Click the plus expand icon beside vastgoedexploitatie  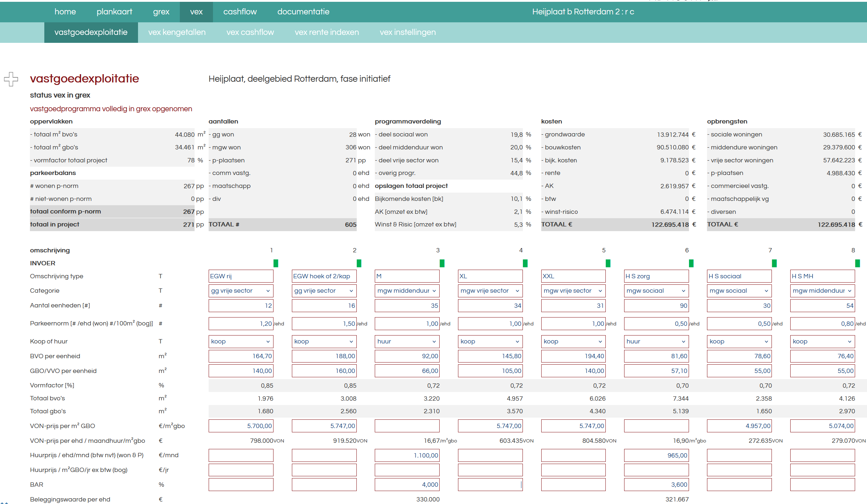pyautogui.click(x=11, y=79)
